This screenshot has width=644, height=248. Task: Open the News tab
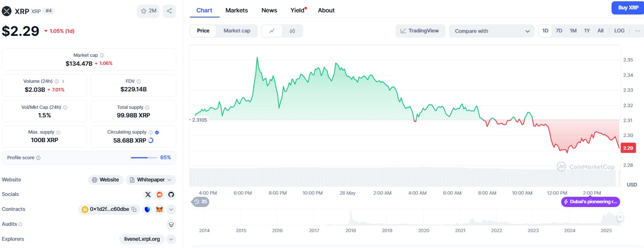click(x=269, y=10)
